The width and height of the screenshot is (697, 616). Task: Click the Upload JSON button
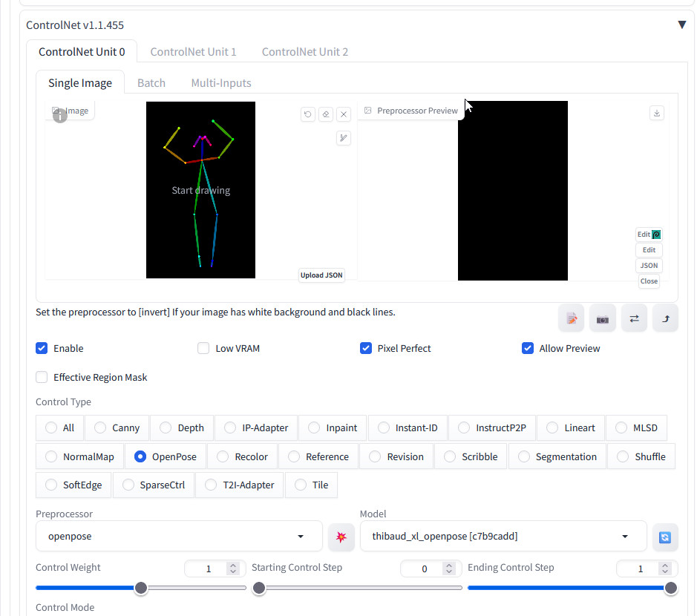[321, 275]
